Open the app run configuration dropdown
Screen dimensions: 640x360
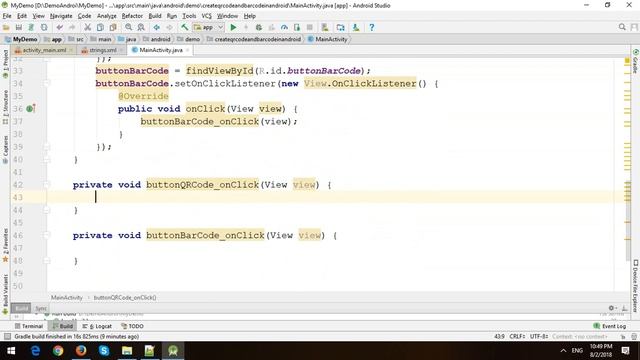click(209, 27)
